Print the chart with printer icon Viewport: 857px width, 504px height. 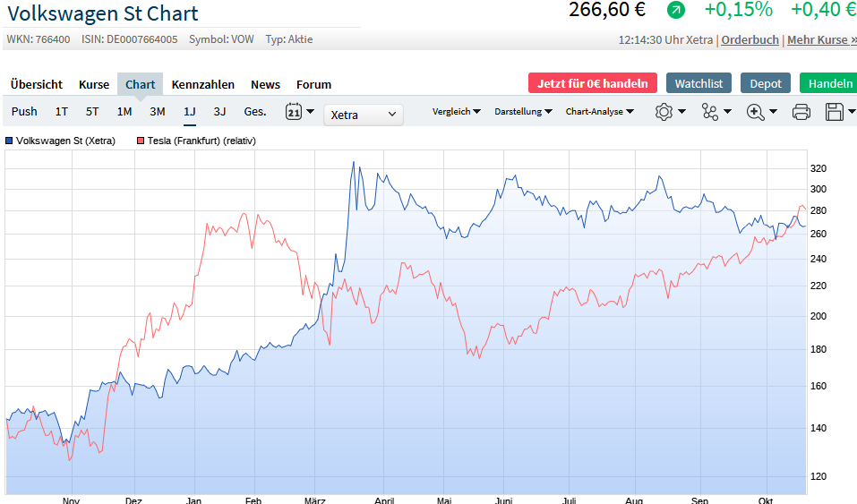[801, 112]
